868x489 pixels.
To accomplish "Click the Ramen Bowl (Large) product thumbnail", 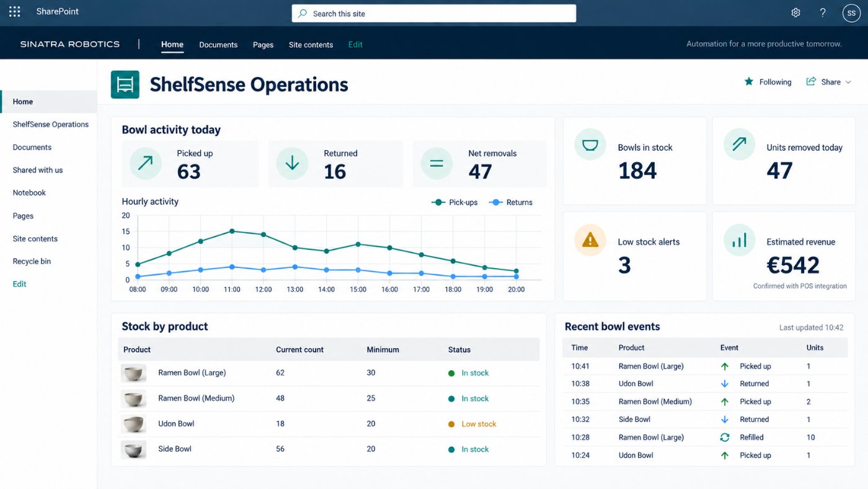I will pos(133,373).
